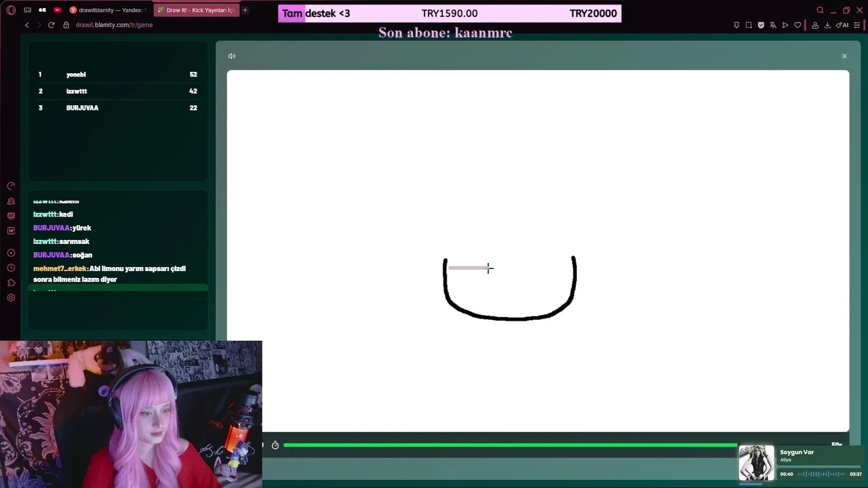This screenshot has height=488, width=868.
Task: Click the timer clock icon
Action: click(275, 445)
